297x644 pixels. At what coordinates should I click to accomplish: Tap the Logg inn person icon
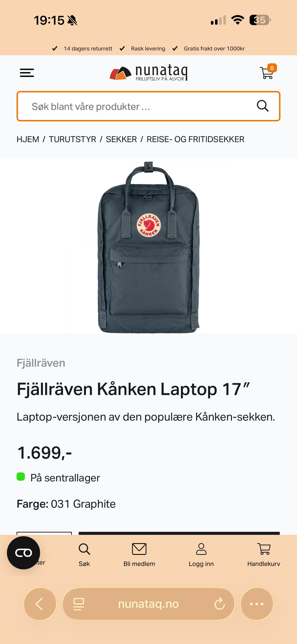(201, 549)
